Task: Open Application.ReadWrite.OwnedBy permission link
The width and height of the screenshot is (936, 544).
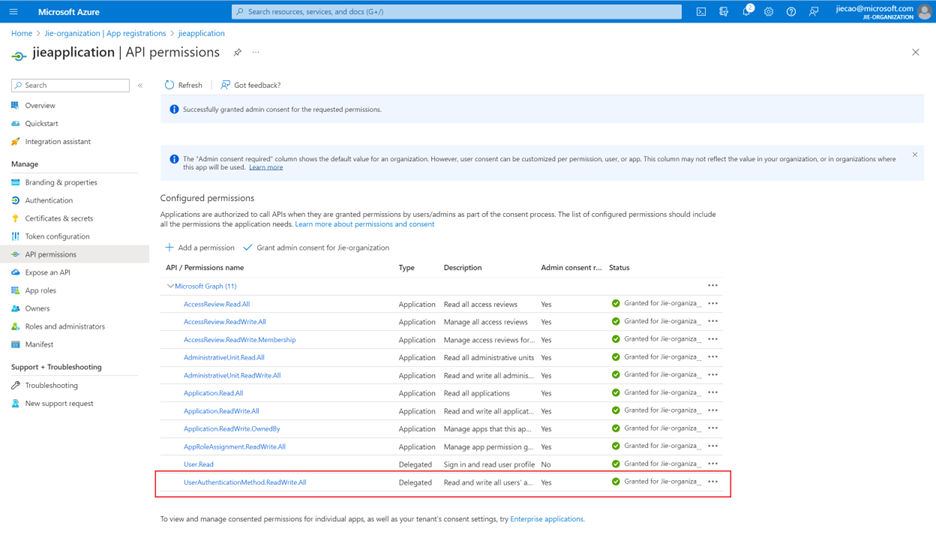Action: tap(232, 429)
